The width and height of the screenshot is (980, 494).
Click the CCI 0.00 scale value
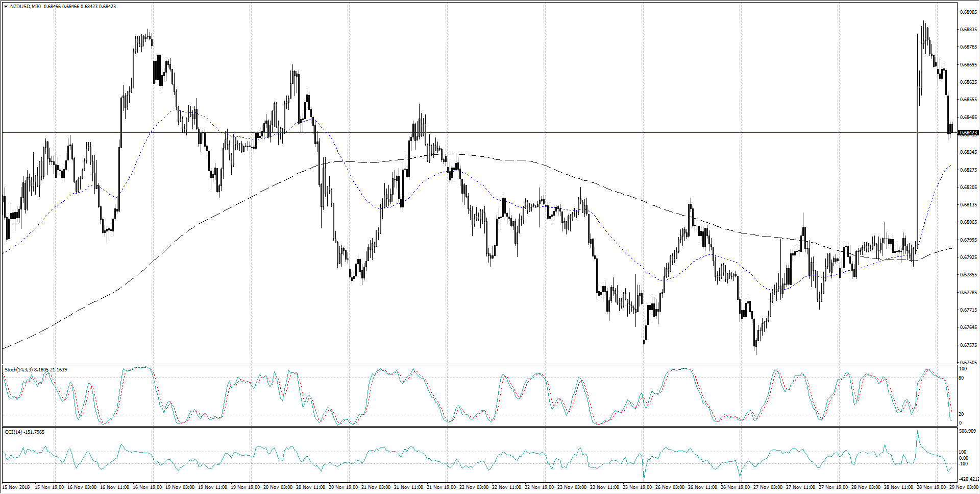point(964,458)
